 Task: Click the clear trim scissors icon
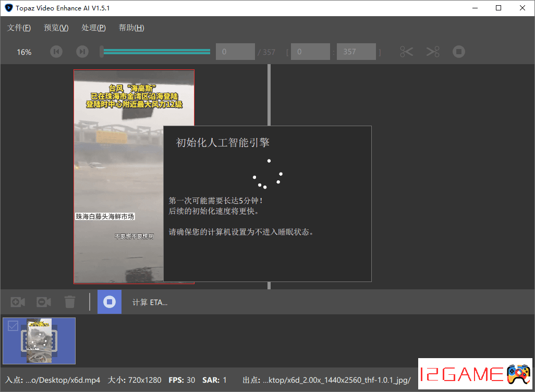pos(433,52)
